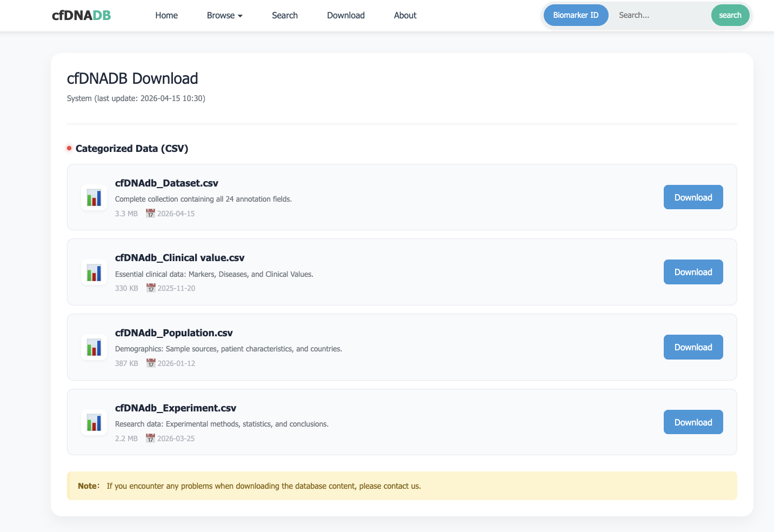
Task: Click the date 2026-04-15 under Dataset
Action: [176, 214]
